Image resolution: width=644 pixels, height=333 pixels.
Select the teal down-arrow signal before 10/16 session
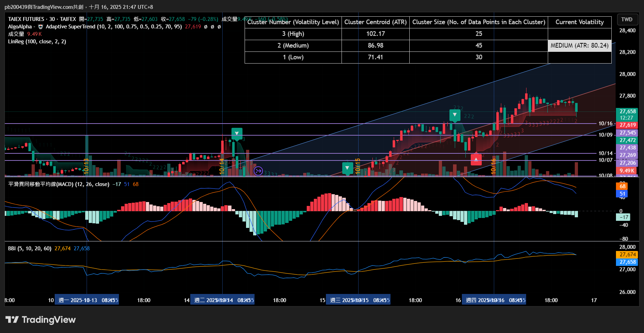pyautogui.click(x=455, y=115)
